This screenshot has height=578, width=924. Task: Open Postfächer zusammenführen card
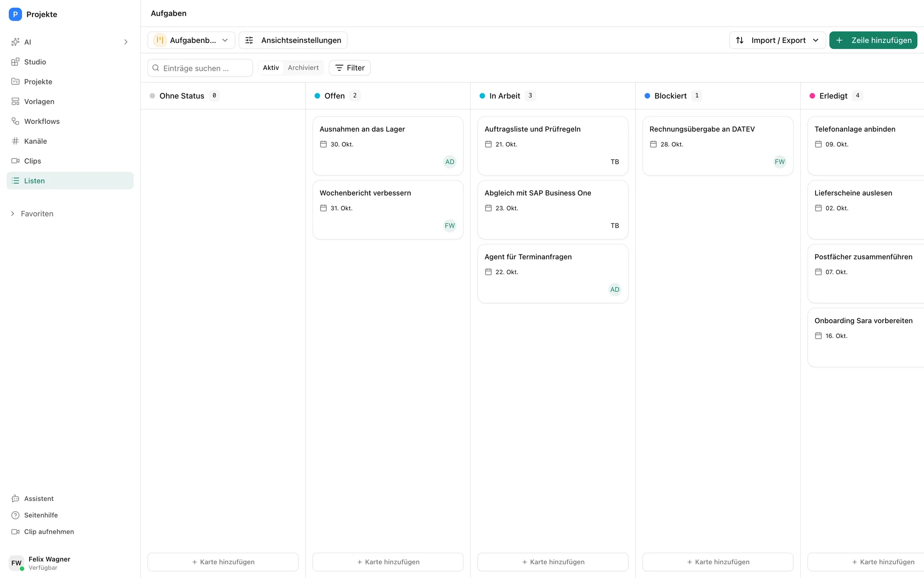point(866,273)
